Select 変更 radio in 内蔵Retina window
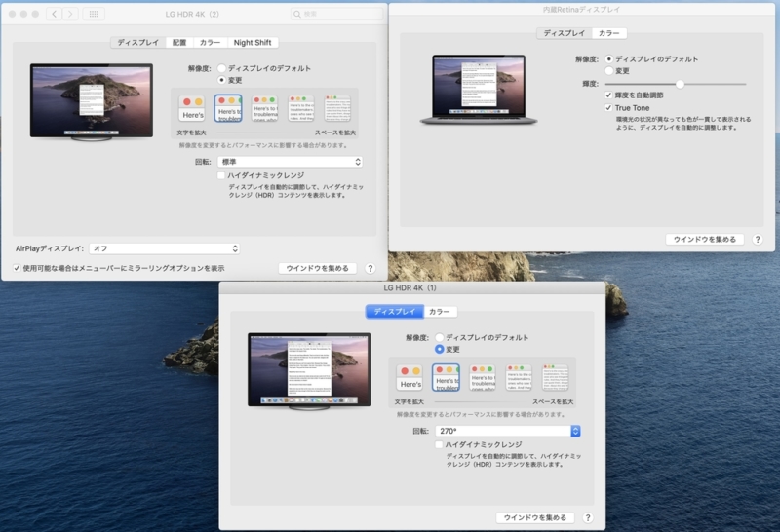The image size is (780, 532). pyautogui.click(x=608, y=71)
